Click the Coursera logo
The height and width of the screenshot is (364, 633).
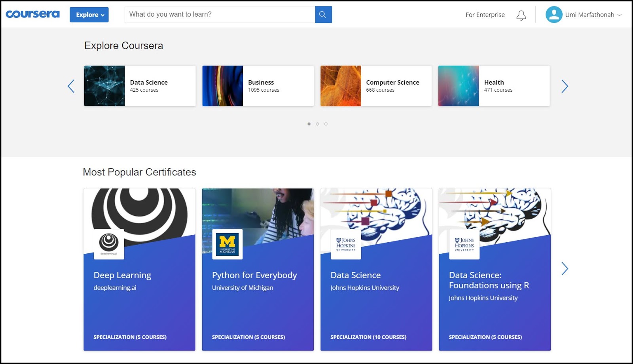33,13
